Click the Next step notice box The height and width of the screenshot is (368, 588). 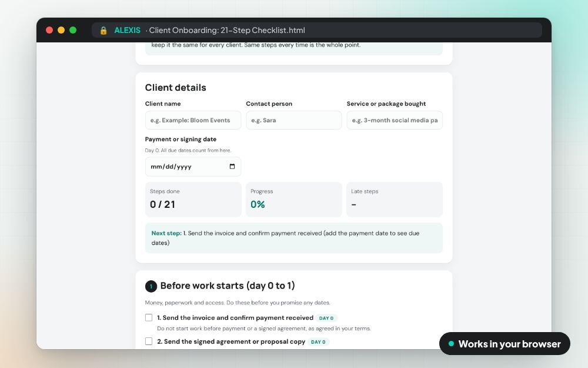[x=293, y=238]
